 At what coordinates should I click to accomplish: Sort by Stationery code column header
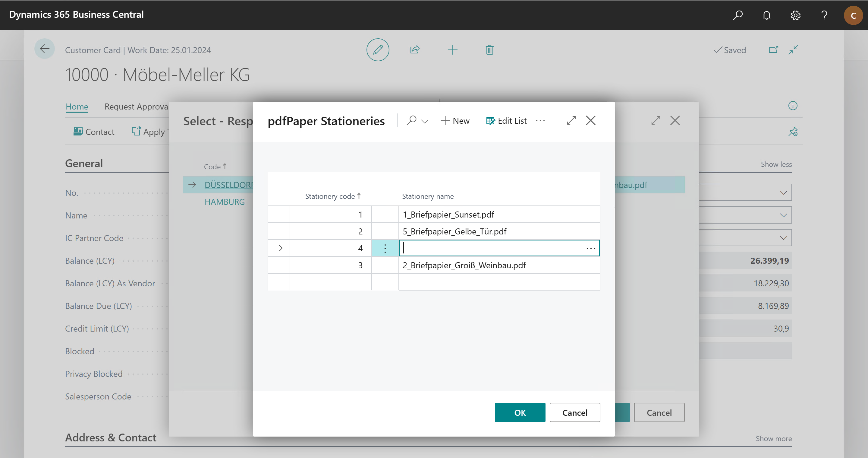point(332,196)
